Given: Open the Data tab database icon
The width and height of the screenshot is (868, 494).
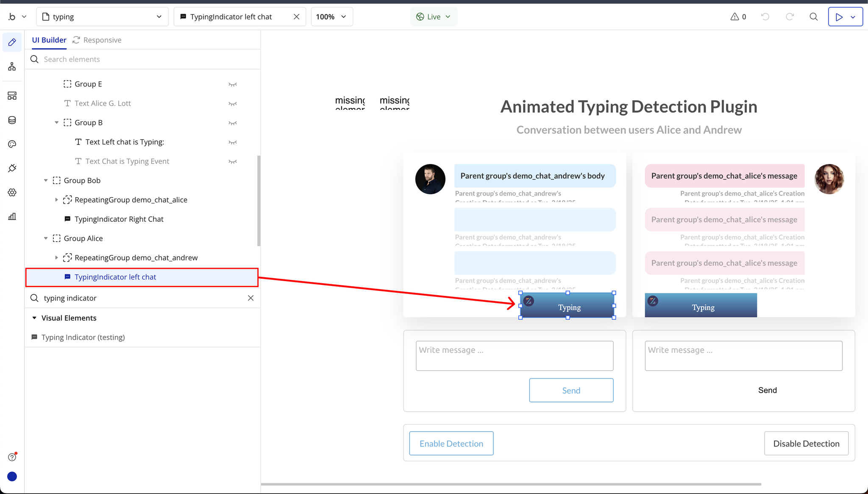Looking at the screenshot, I should click(x=12, y=120).
